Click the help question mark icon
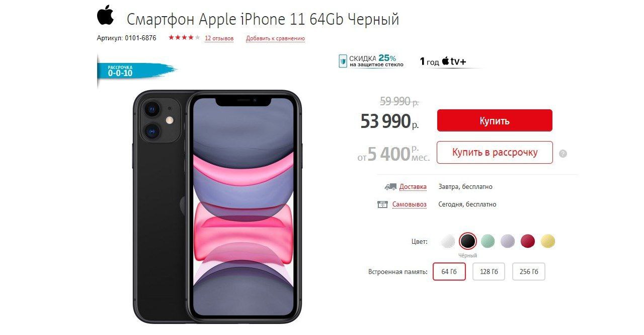 (563, 154)
